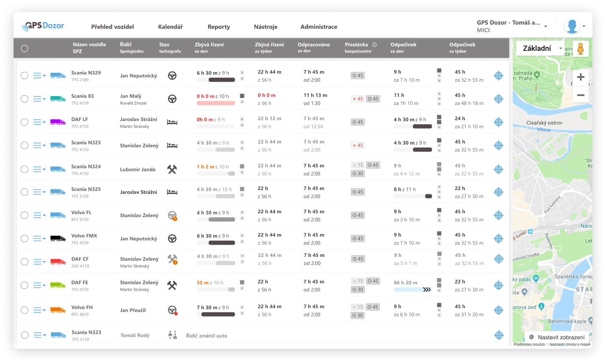Open the Reporty menu
The height and width of the screenshot is (364, 606).
(219, 27)
